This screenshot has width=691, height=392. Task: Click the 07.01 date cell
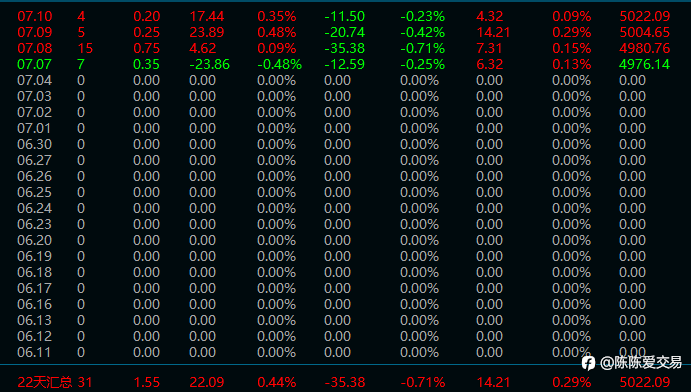tap(35, 128)
